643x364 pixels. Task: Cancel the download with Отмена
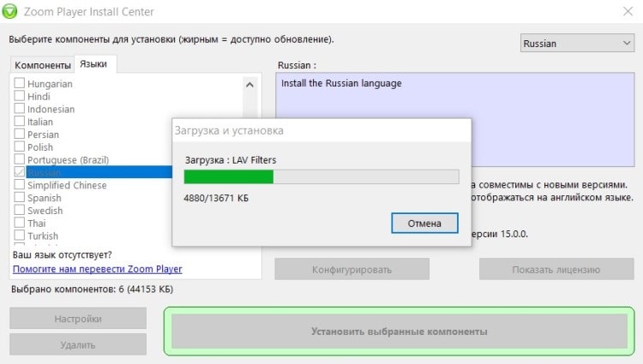pyautogui.click(x=424, y=224)
